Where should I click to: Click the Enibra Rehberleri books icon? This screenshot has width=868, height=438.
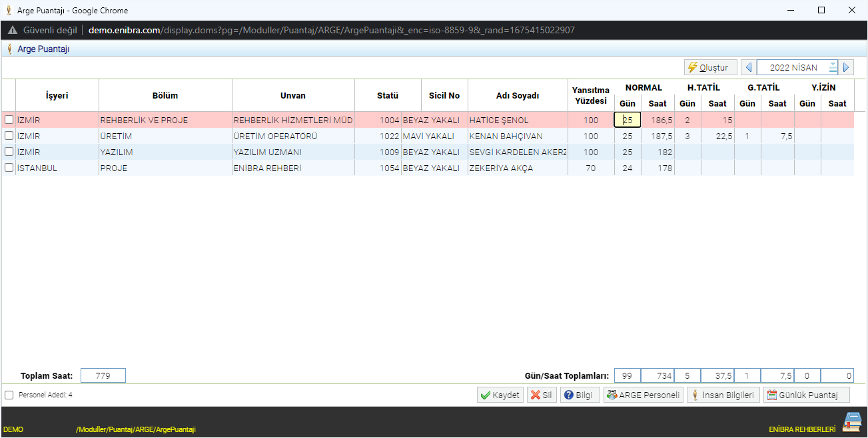click(852, 423)
